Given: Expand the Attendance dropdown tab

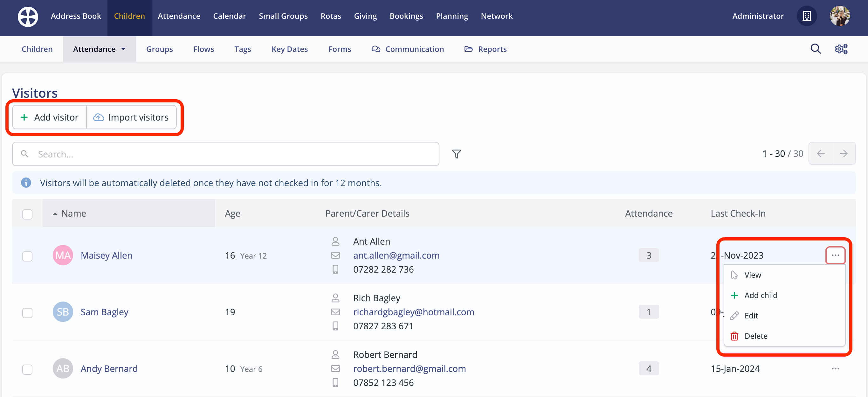Looking at the screenshot, I should 99,49.
